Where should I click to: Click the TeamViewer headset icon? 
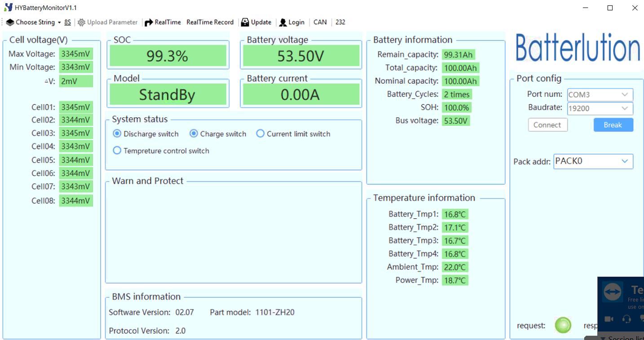coord(627,319)
